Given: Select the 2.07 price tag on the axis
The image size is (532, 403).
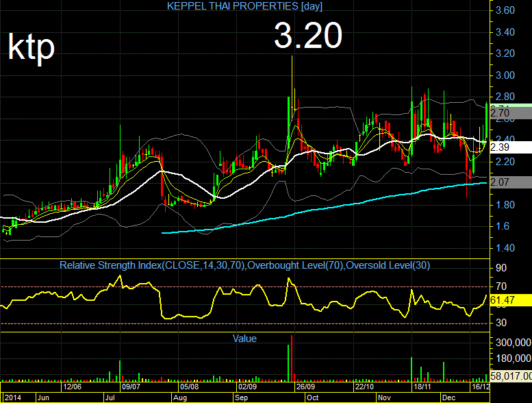Looking at the screenshot, I should coord(511,182).
